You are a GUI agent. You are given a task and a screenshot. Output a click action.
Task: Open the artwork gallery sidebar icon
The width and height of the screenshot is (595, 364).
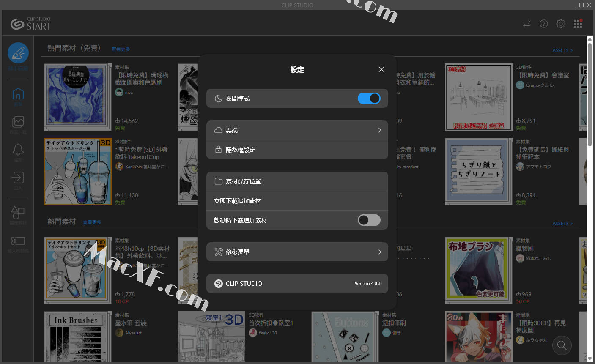pos(18,122)
